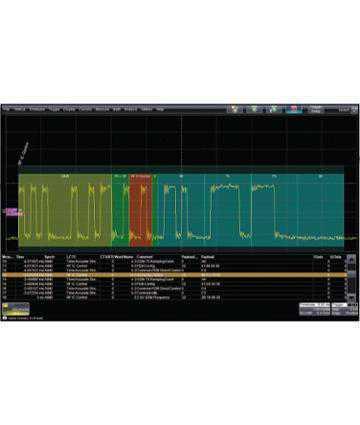
Task: Click the red decoded segment on the waveform
Action: click(140, 210)
